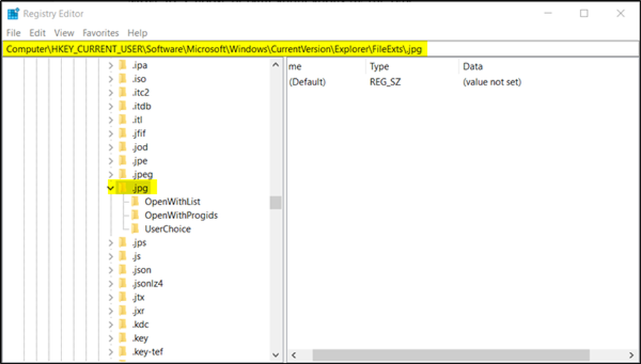The height and width of the screenshot is (364, 641).
Task: Select the .itl folder icon
Action: click(122, 120)
